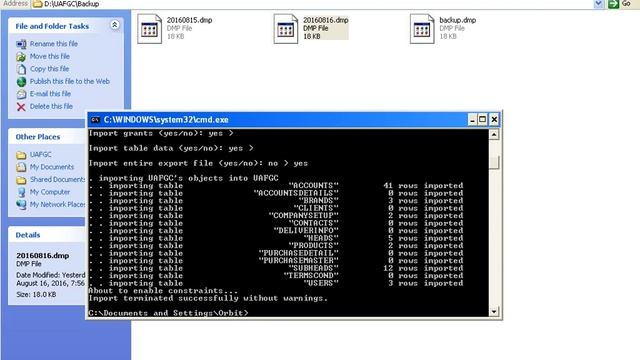Choose E-mail this file
The image size is (640, 360).
[50, 94]
